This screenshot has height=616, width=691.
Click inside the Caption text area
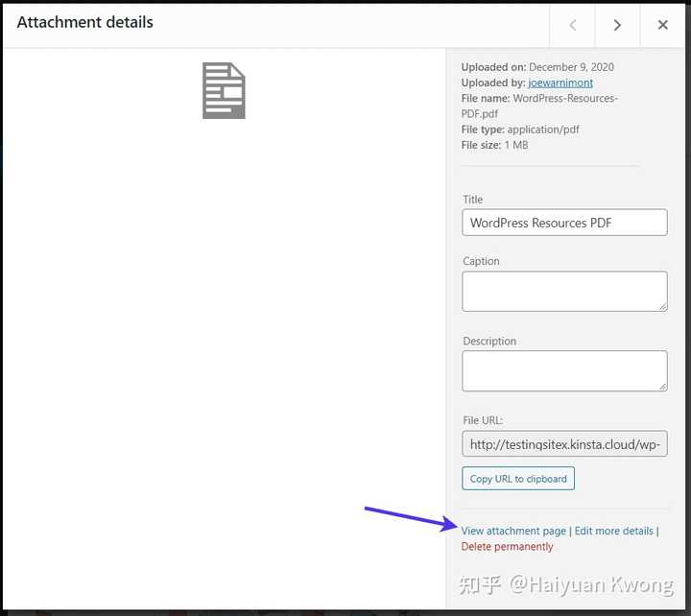coord(564,292)
